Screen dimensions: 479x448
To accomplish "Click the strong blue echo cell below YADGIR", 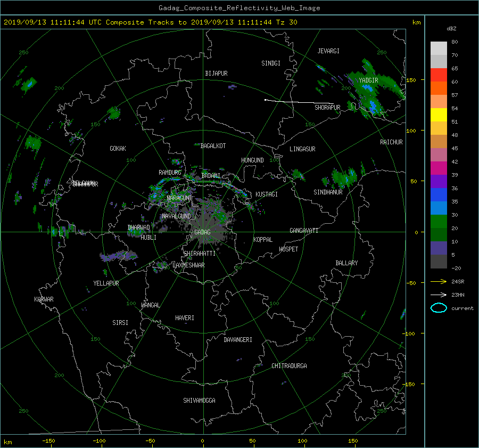I will click(373, 106).
